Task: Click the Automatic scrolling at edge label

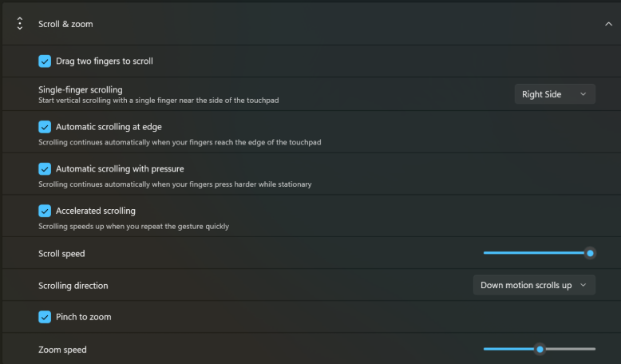Action: click(109, 127)
